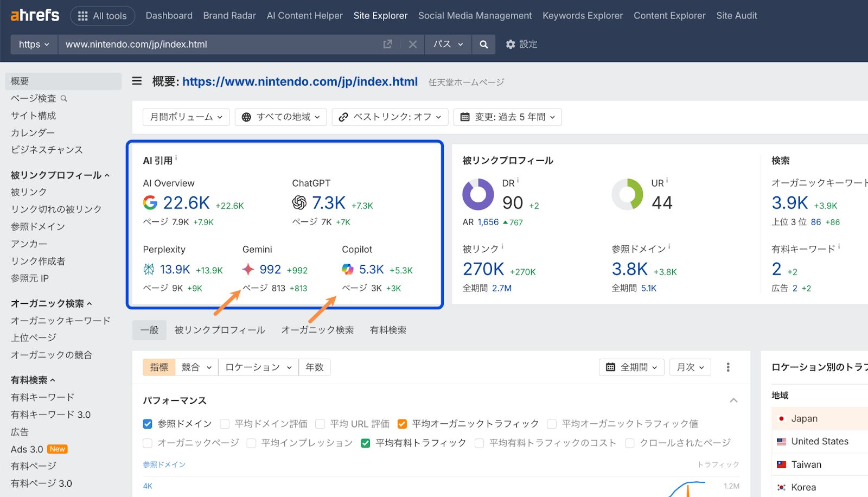Disable 平均有料トラフィック checkbox
Viewport: 868px width, 497px height.
click(366, 443)
